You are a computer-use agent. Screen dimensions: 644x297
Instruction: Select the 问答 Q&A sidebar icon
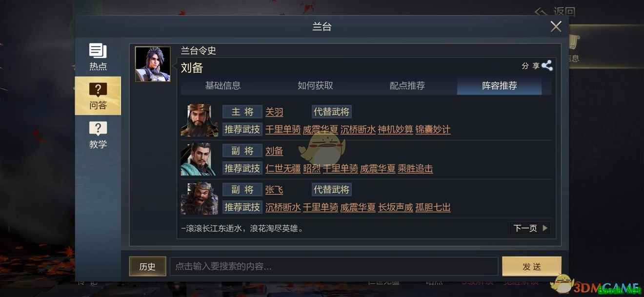point(98,96)
